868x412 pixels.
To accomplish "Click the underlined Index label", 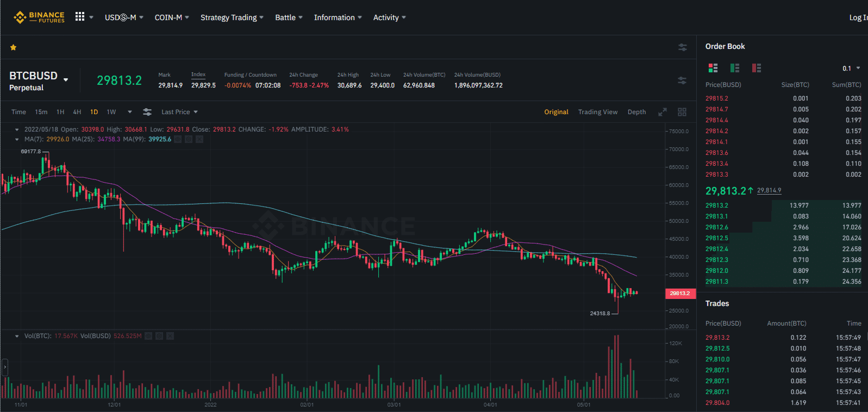I will pos(198,74).
